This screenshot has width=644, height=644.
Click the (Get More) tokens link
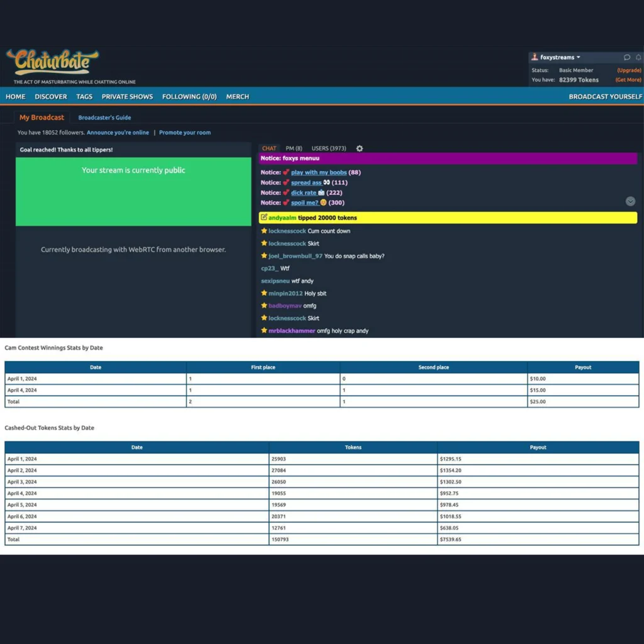click(628, 80)
